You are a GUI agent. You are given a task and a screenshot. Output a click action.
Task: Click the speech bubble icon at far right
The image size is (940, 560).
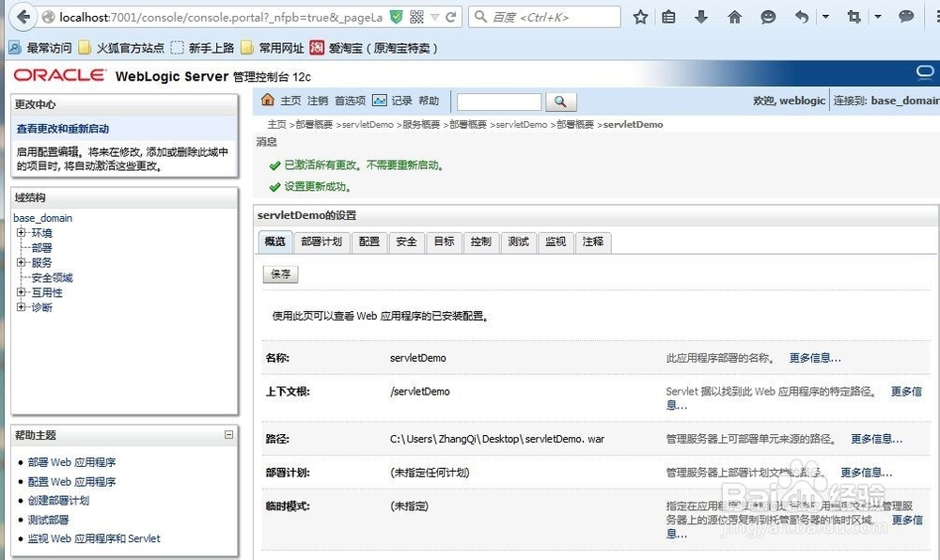(x=906, y=17)
